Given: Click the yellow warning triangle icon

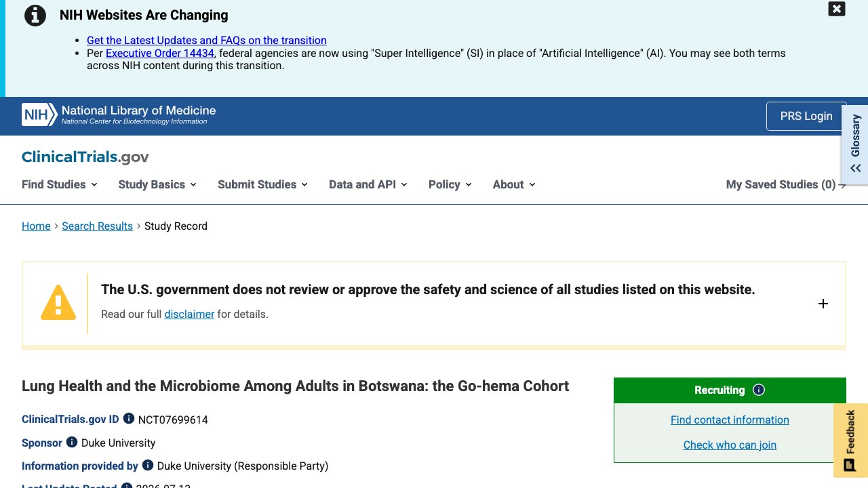Looking at the screenshot, I should click(58, 302).
